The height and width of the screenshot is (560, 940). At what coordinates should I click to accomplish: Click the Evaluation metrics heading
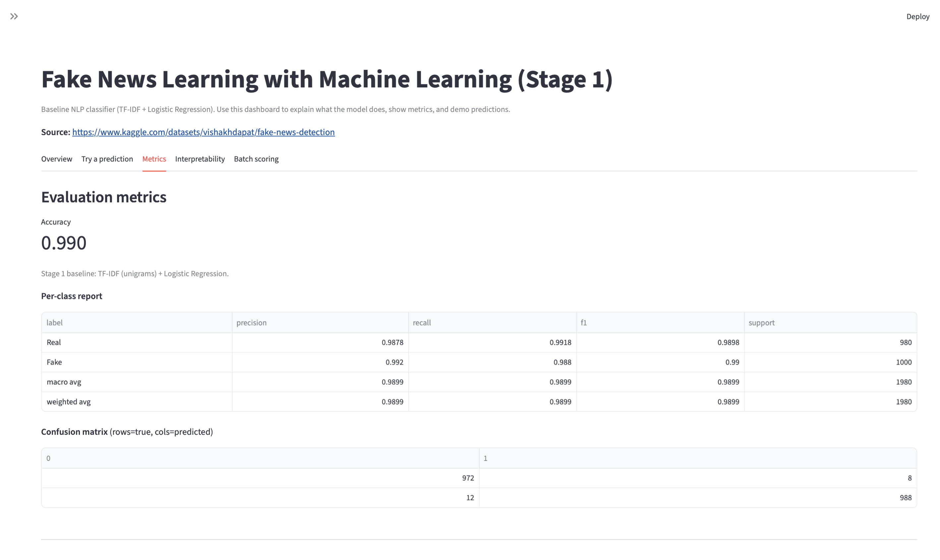point(104,196)
